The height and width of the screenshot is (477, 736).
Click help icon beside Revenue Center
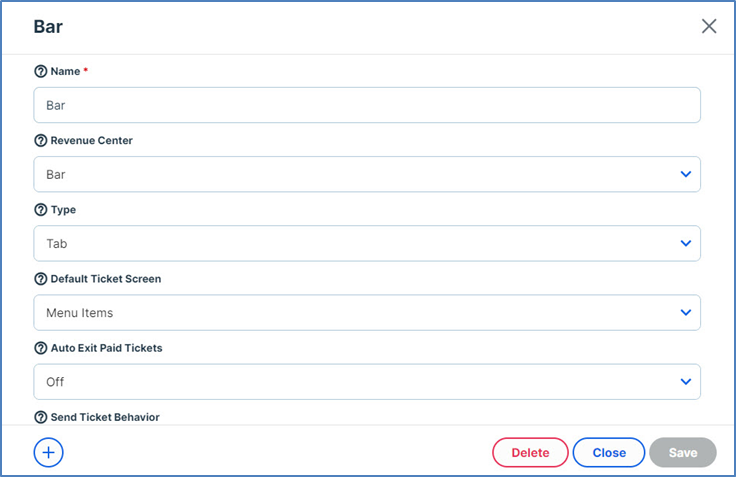click(x=41, y=141)
